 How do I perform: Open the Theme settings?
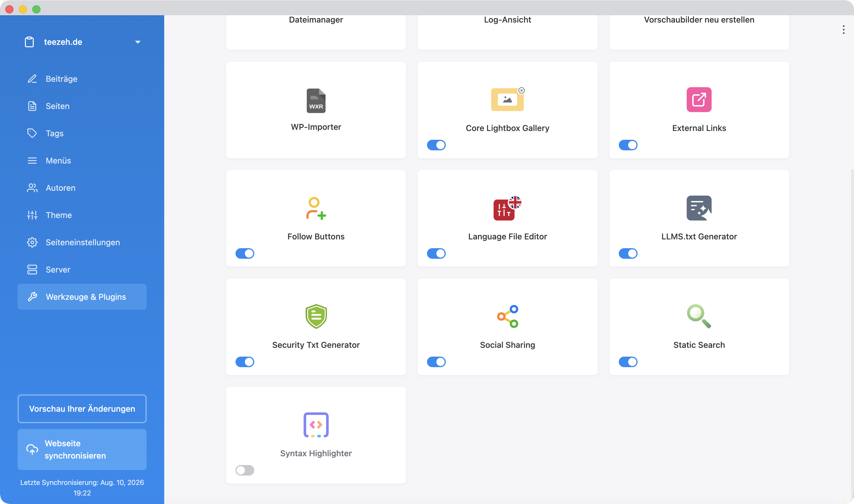[82, 215]
